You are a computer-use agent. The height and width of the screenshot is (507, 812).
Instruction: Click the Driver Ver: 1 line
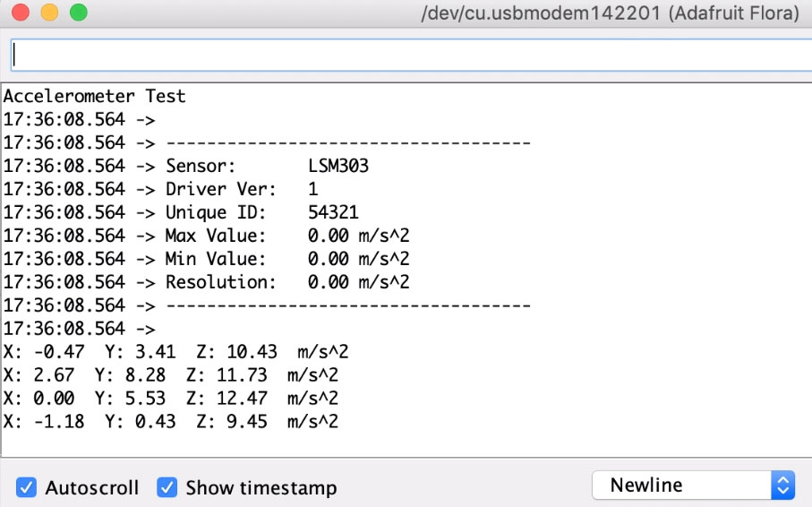[161, 189]
